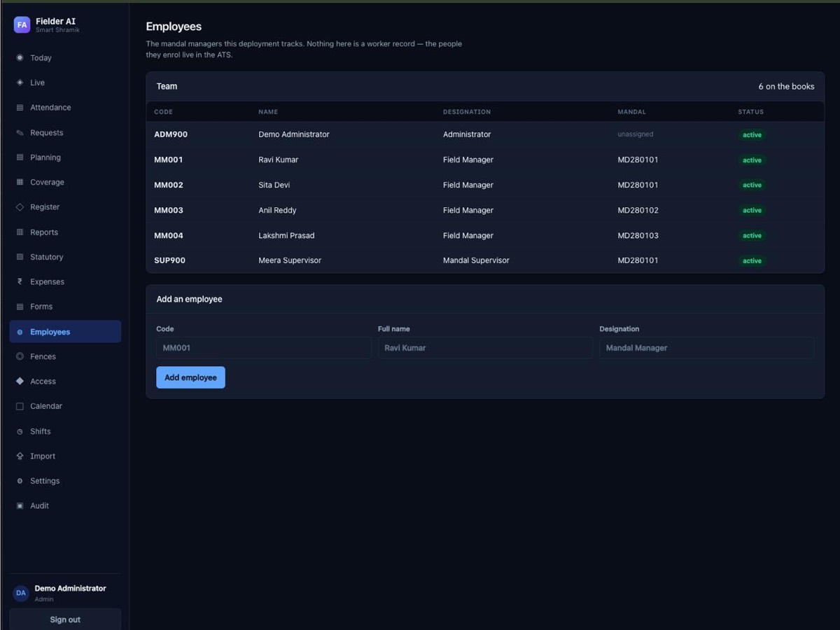
Task: Click the Mandal Supervisor designation cell
Action: coord(476,260)
